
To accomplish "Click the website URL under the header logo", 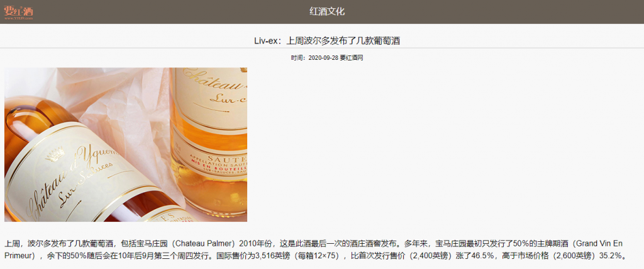I will (x=18, y=18).
